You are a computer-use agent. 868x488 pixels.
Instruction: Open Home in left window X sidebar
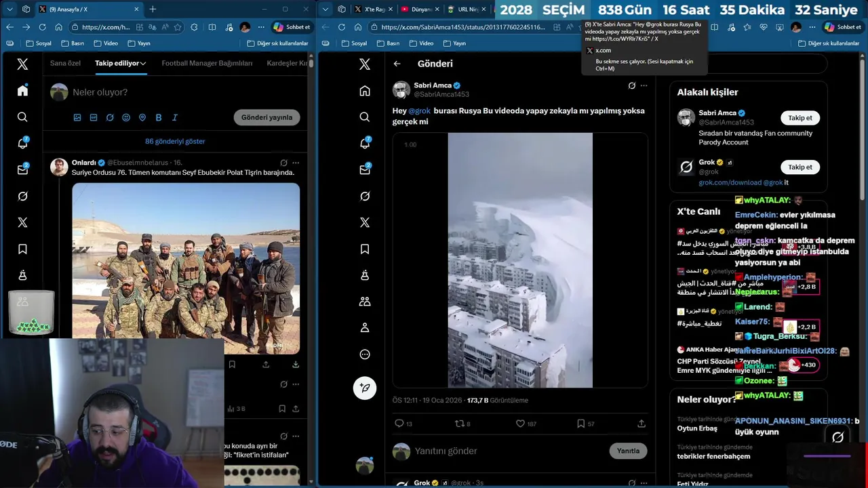(x=22, y=91)
